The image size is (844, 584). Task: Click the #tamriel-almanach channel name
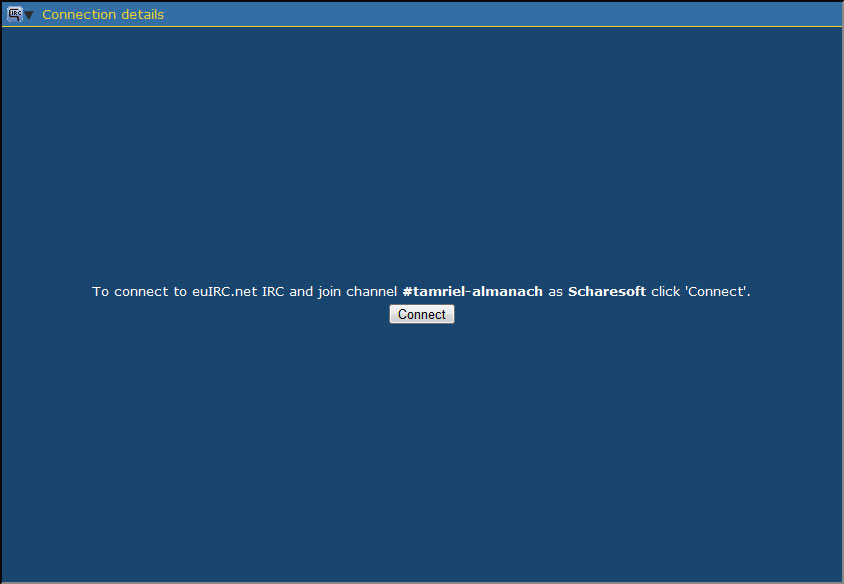click(473, 292)
